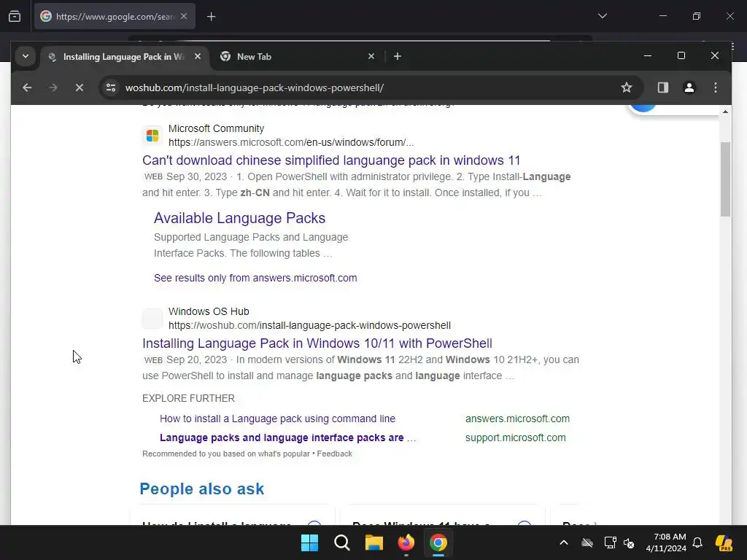Click the Microsoft Community site name
The image size is (747, 560).
(216, 128)
